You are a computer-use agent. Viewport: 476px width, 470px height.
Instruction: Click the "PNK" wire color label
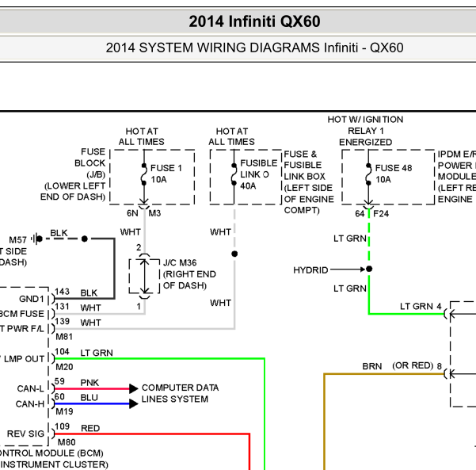point(89,383)
